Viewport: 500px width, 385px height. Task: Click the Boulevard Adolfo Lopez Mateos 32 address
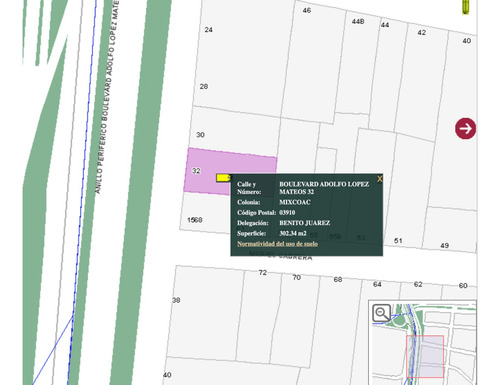click(x=324, y=188)
